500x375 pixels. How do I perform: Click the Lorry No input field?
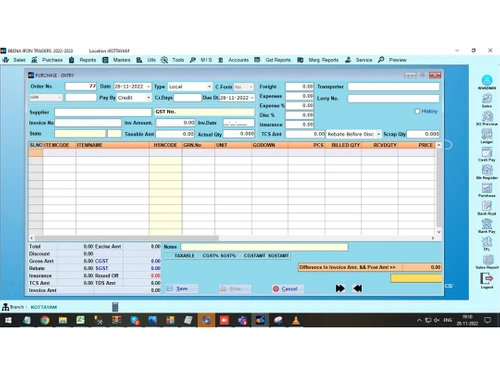(x=394, y=98)
